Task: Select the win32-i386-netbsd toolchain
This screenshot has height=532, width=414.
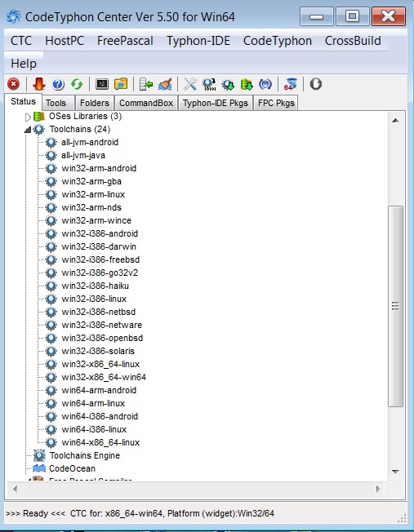Action: click(99, 312)
